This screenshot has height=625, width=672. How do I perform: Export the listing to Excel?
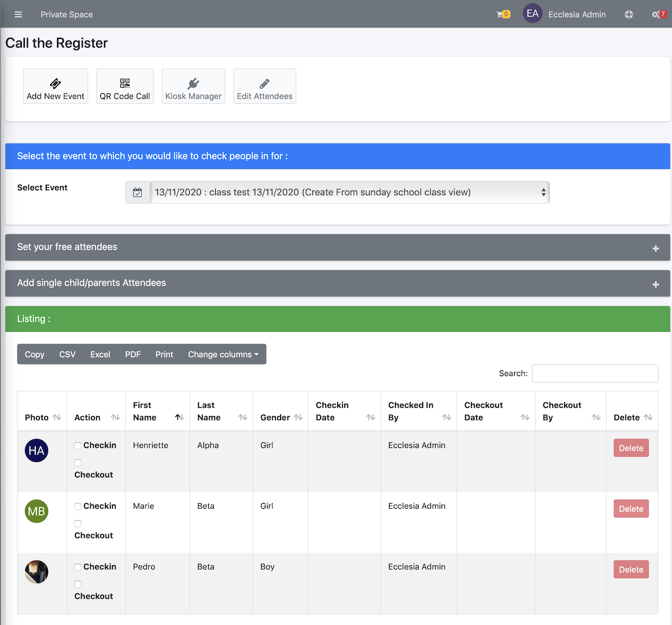100,354
